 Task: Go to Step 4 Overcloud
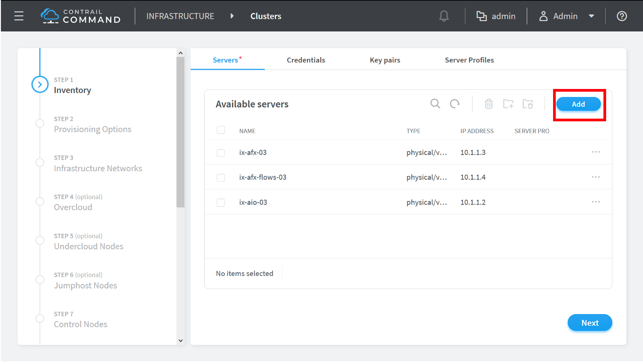pyautogui.click(x=78, y=203)
